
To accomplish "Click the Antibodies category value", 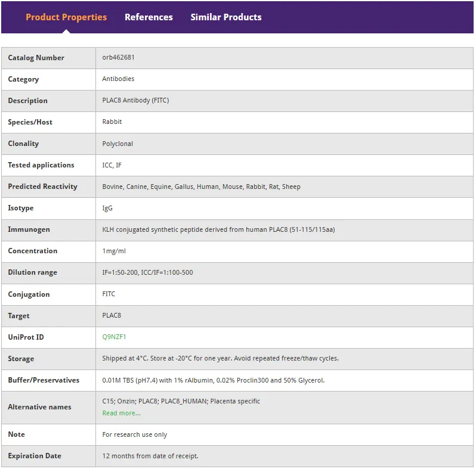I will 118,79.
